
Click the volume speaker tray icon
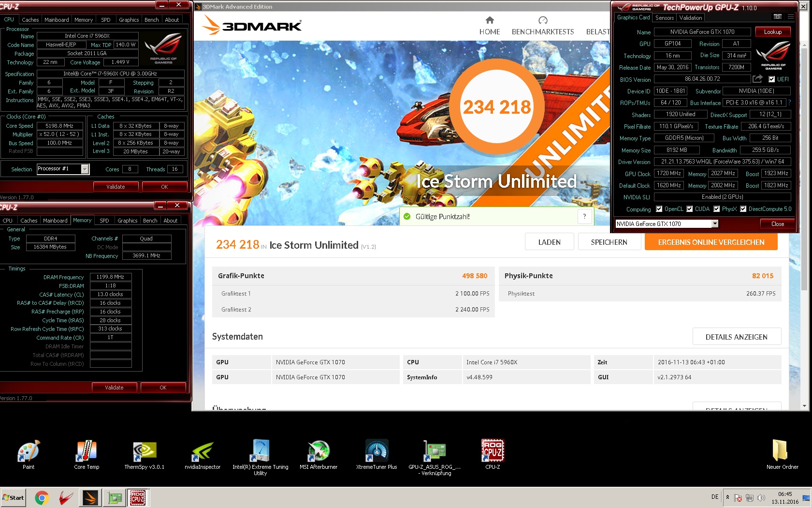coord(761,497)
